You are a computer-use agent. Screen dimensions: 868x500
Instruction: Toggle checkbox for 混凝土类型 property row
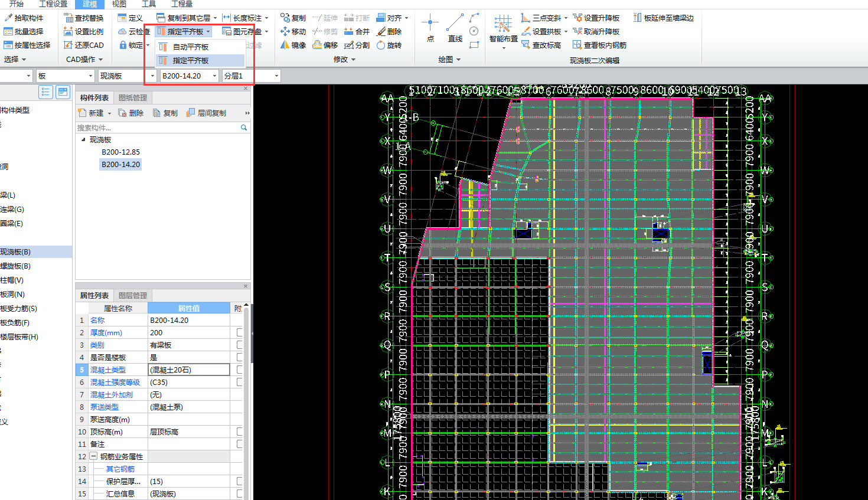240,370
